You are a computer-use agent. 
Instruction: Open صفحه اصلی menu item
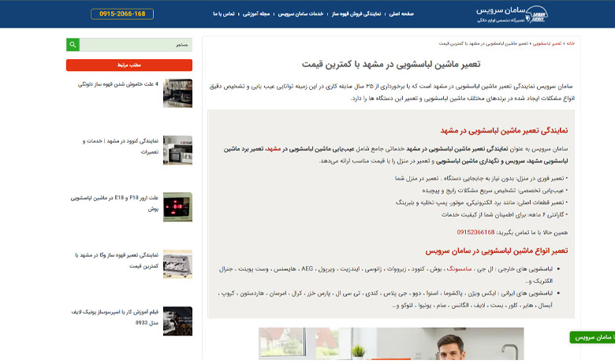(x=401, y=13)
